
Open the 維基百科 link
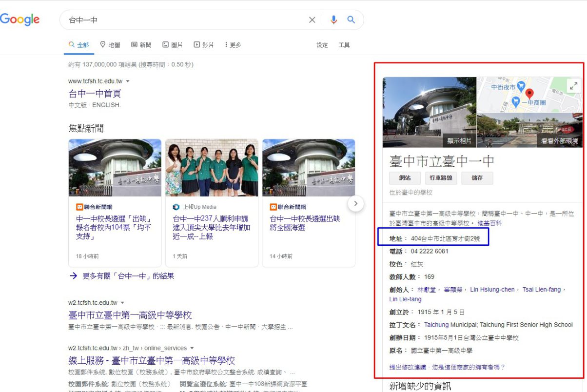pos(489,223)
